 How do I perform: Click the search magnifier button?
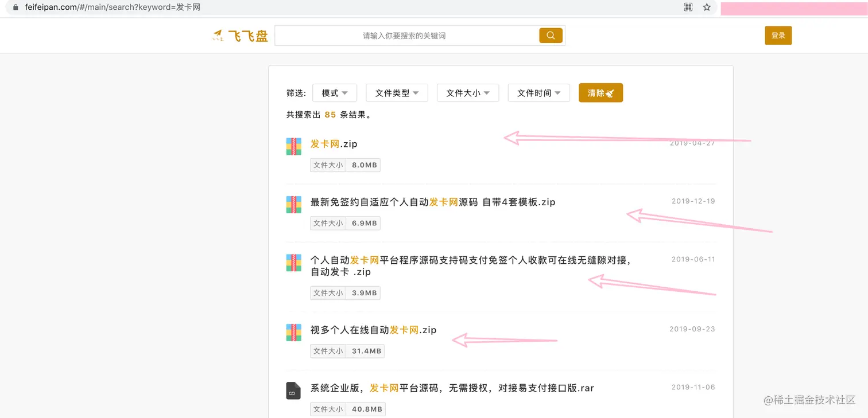[x=551, y=36]
